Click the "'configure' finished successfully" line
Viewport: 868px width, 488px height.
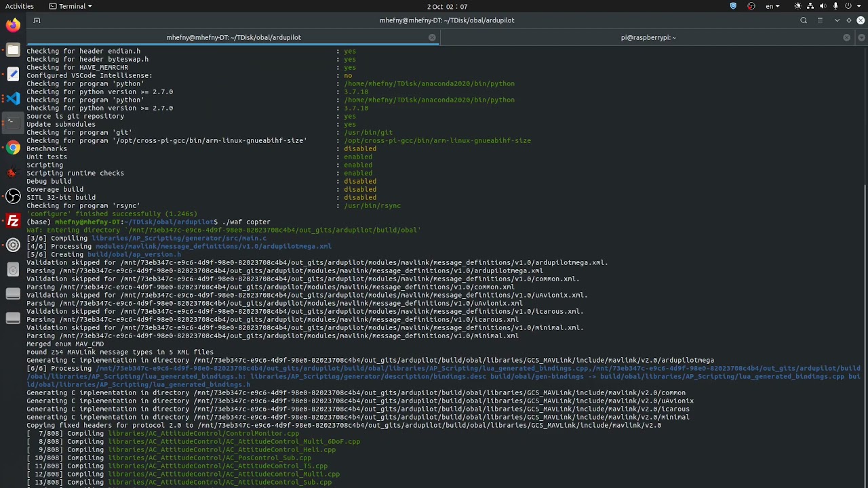click(112, 213)
